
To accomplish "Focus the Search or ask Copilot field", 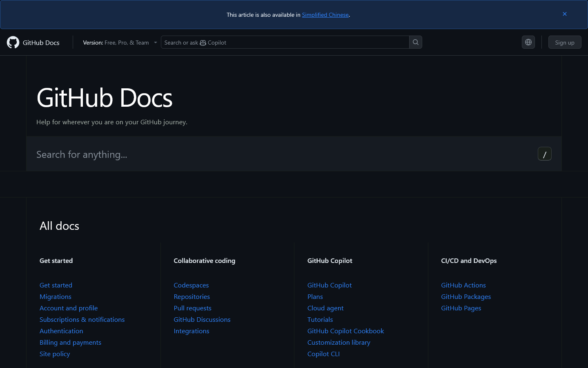I will (285, 42).
